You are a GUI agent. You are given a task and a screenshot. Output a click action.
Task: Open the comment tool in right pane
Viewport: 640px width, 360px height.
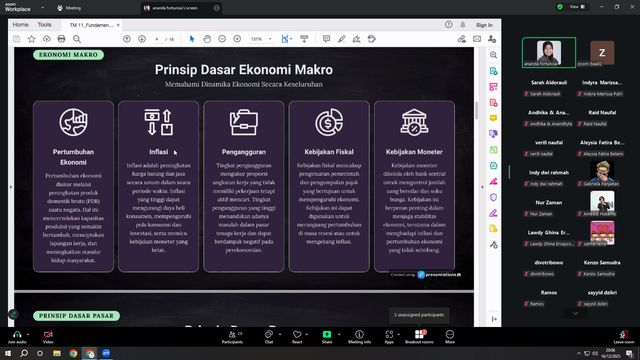(x=493, y=118)
